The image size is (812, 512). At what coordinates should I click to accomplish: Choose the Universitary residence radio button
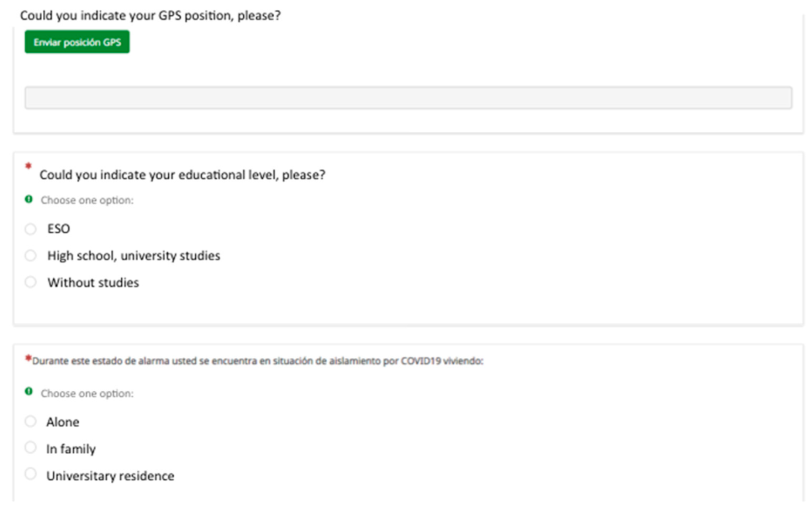(30, 474)
